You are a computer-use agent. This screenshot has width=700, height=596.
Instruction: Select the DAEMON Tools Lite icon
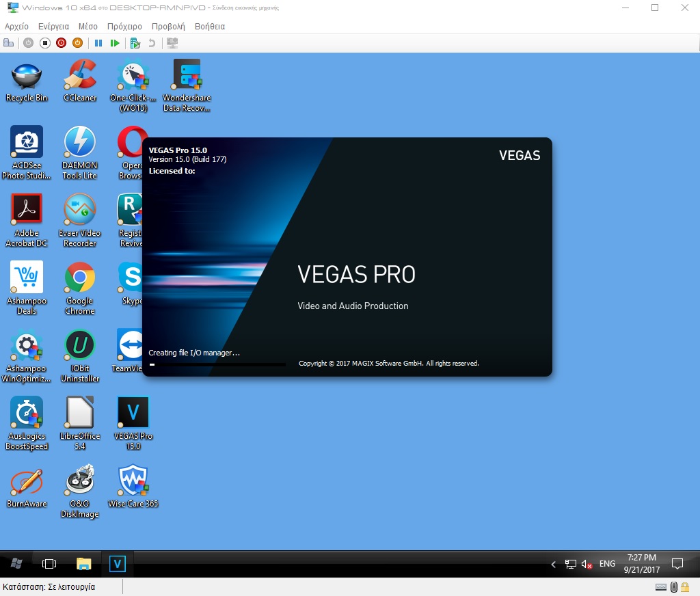point(79,153)
